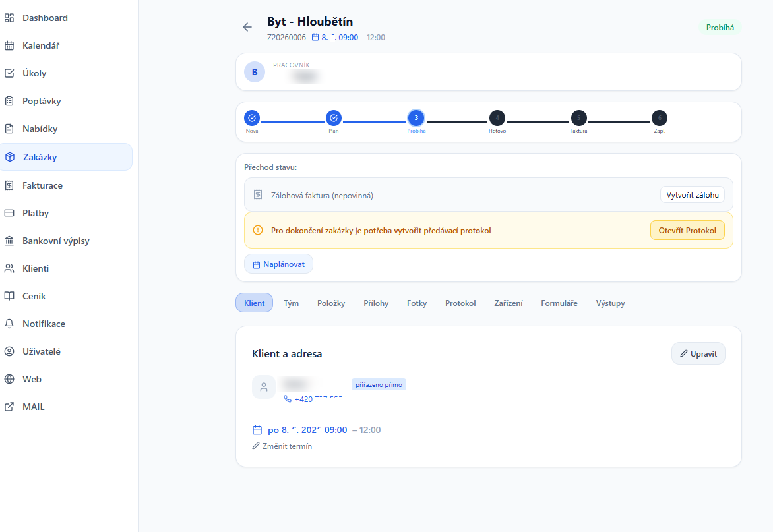Screen dimensions: 773x532
Task: Open the Položky tab
Action: (331, 303)
